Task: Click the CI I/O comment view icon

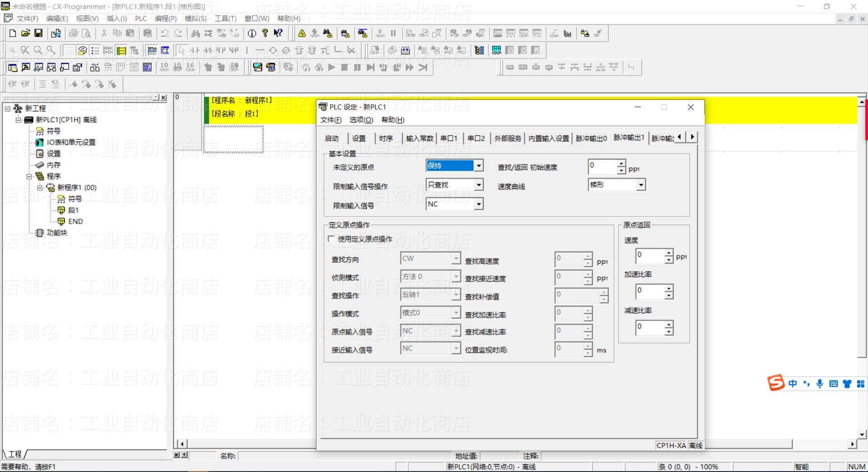Action: pos(165,50)
